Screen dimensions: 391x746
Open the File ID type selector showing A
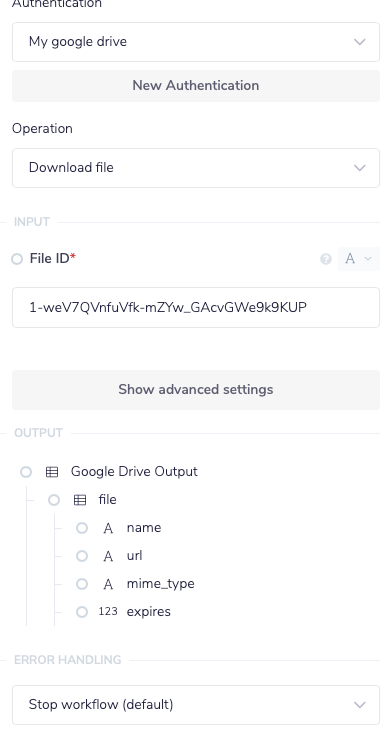[359, 259]
